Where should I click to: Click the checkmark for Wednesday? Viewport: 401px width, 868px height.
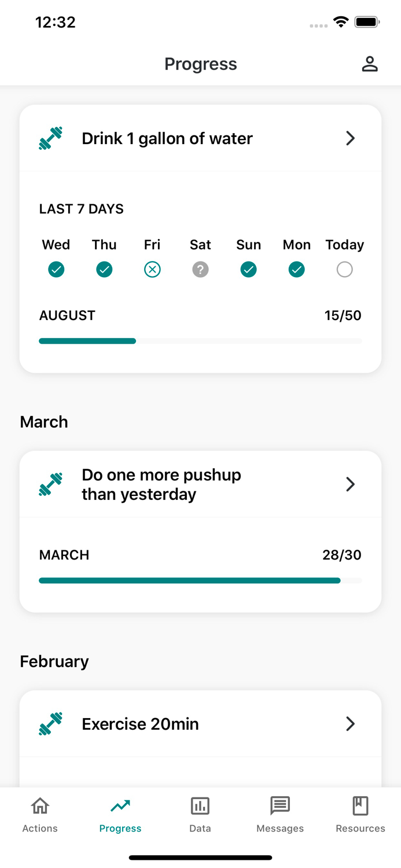point(56,269)
